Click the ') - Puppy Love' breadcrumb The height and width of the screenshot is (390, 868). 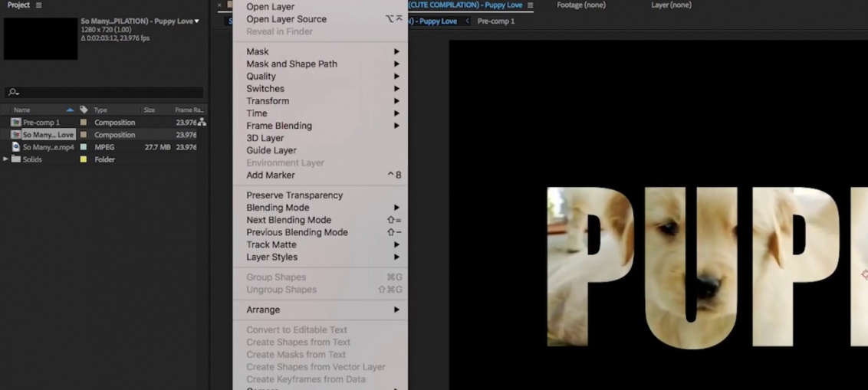(433, 21)
